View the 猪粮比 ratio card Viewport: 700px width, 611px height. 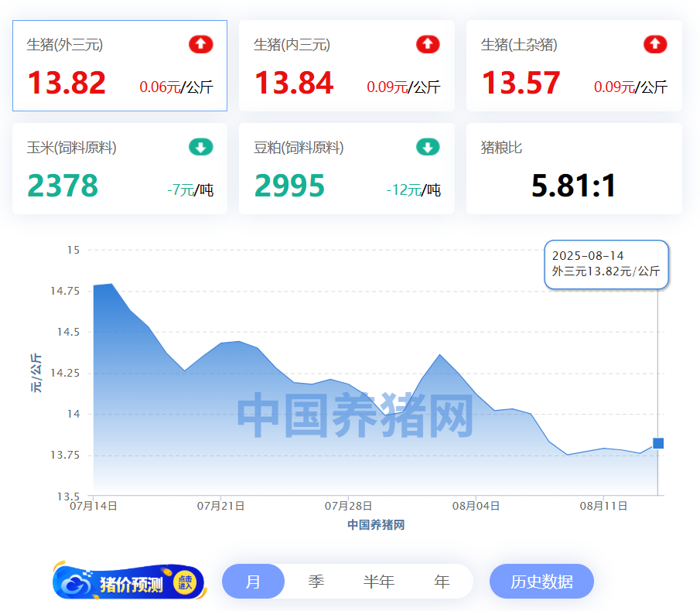click(574, 169)
